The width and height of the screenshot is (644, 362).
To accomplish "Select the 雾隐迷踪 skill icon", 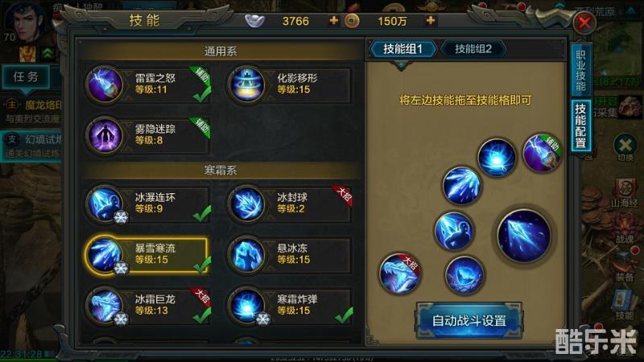I will [x=105, y=135].
